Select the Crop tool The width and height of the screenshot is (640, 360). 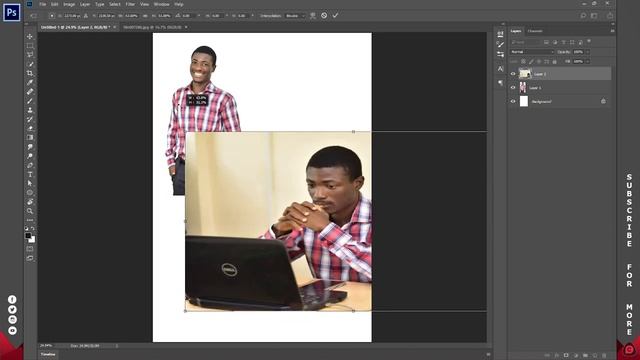coord(30,73)
